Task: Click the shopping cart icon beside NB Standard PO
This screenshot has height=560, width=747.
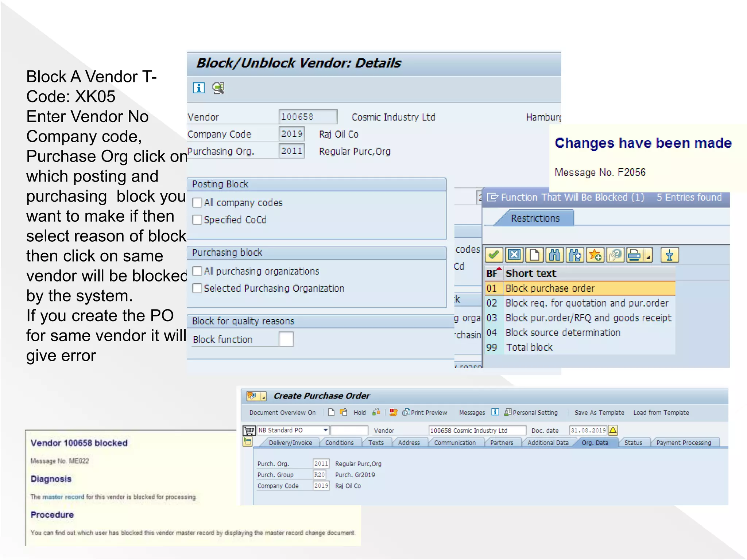Action: [x=249, y=430]
